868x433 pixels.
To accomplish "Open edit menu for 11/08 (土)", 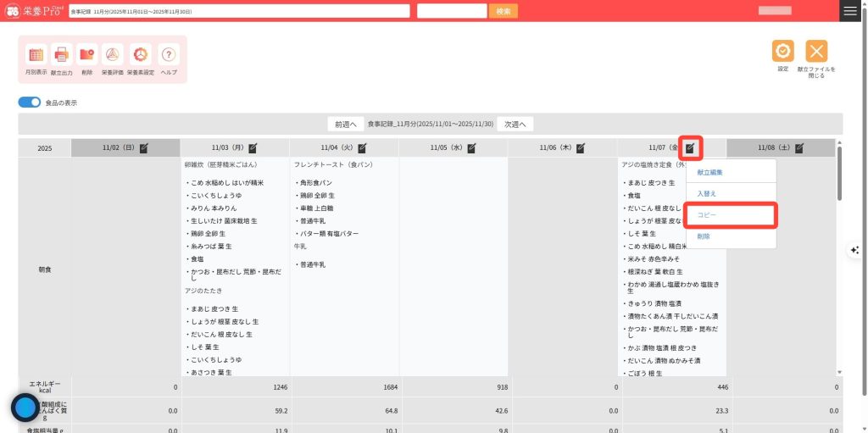I will (x=800, y=148).
